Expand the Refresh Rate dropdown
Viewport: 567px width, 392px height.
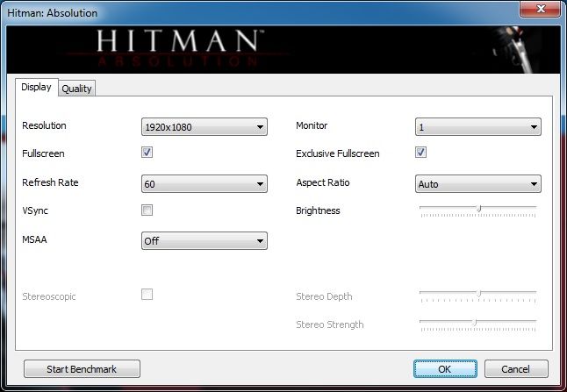(x=204, y=183)
